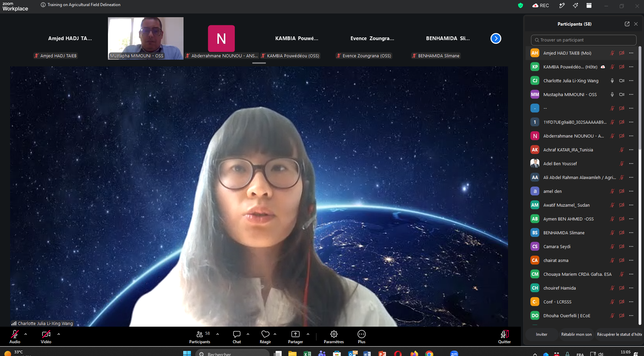644x356 pixels.
Task: Click camera icon for Charlotte Julia Li-Xing Wang
Action: (x=622, y=81)
